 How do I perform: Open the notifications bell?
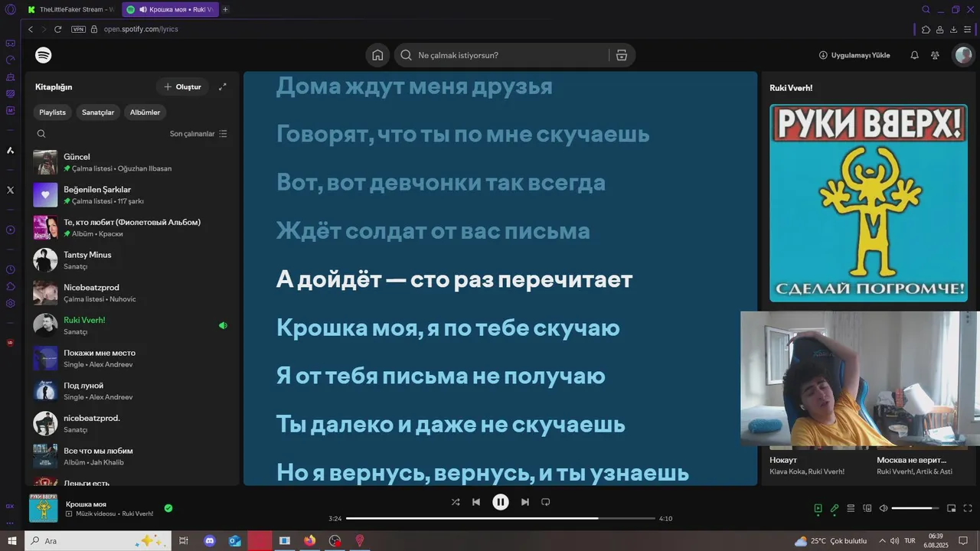click(x=914, y=55)
